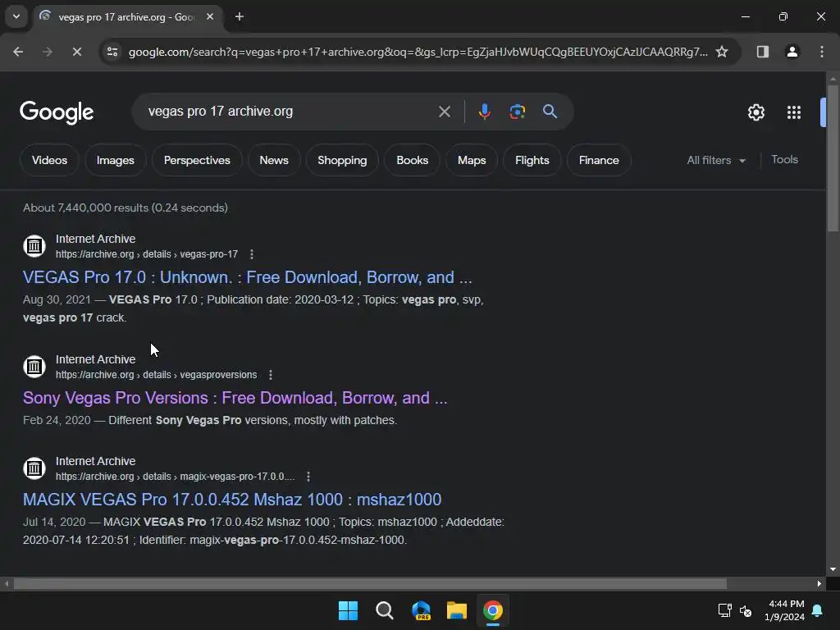Filter results by Images
The width and height of the screenshot is (840, 630).
[115, 160]
